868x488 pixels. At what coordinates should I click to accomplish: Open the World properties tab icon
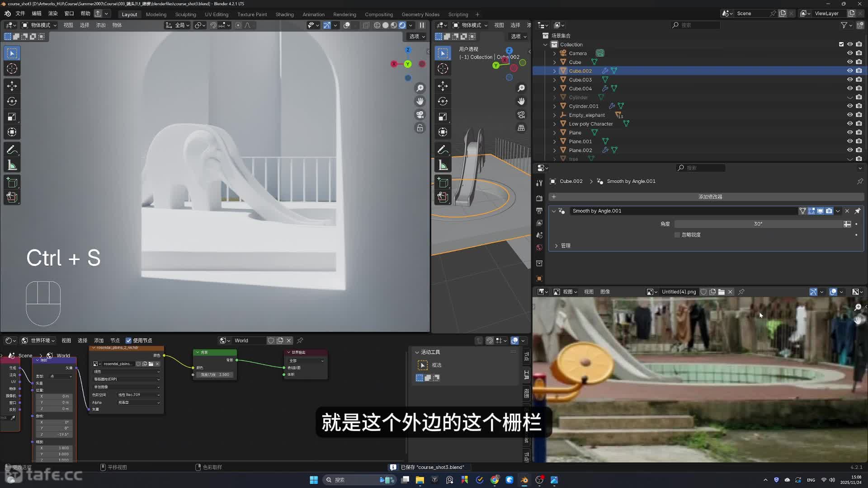539,248
